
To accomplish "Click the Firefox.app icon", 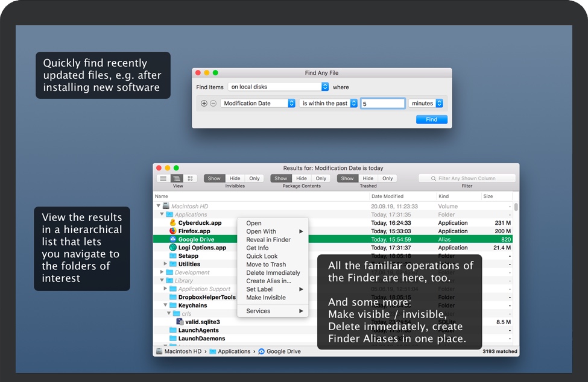I will click(172, 231).
